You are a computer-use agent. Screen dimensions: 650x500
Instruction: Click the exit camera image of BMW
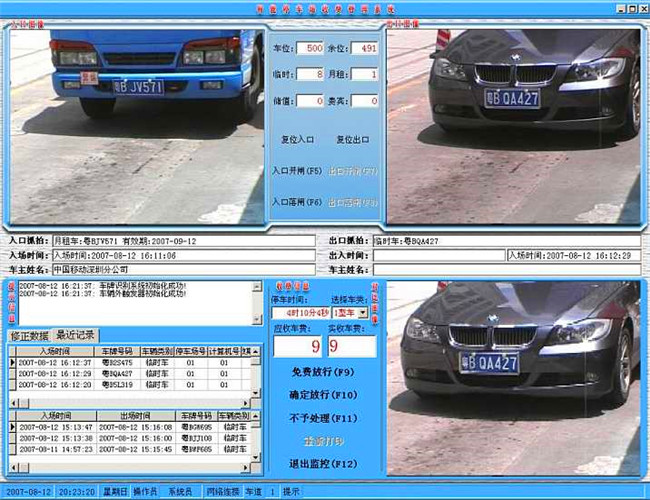coord(514,126)
